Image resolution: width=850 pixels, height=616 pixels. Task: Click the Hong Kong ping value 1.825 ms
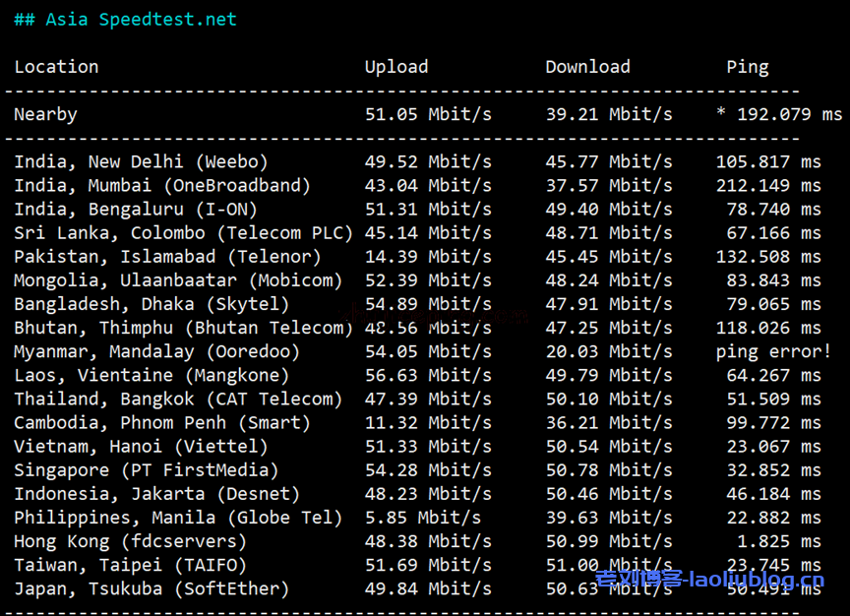[782, 541]
